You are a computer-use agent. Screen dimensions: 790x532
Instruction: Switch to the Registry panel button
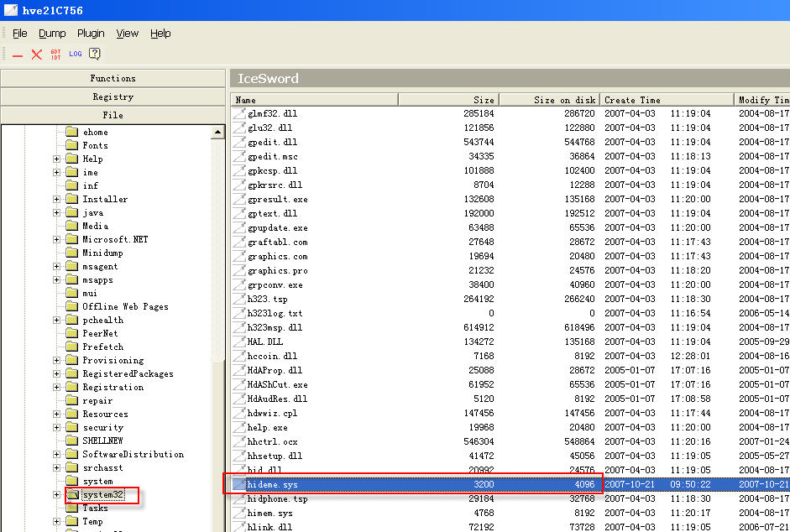pos(113,96)
